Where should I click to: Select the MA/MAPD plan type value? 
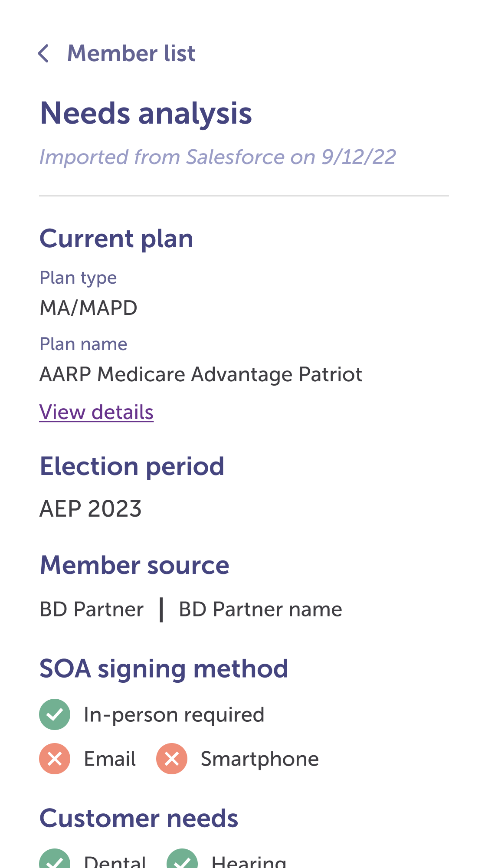click(88, 308)
